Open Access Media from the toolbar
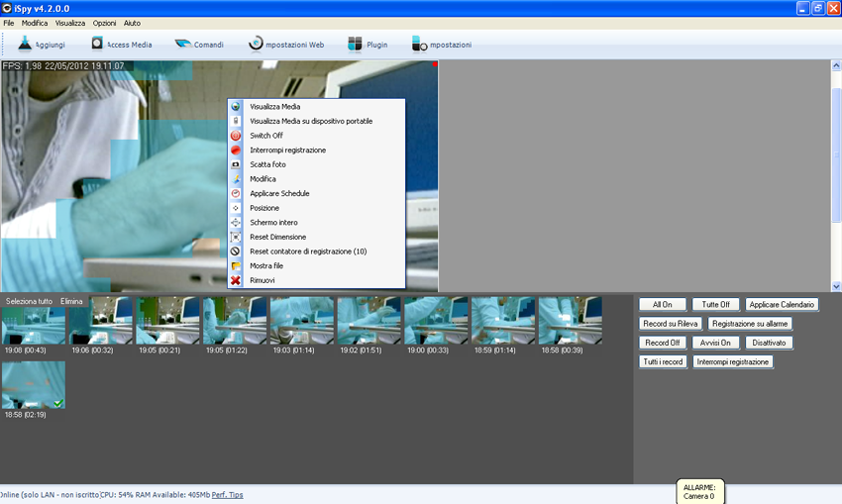The width and height of the screenshot is (842, 504). 97,44
